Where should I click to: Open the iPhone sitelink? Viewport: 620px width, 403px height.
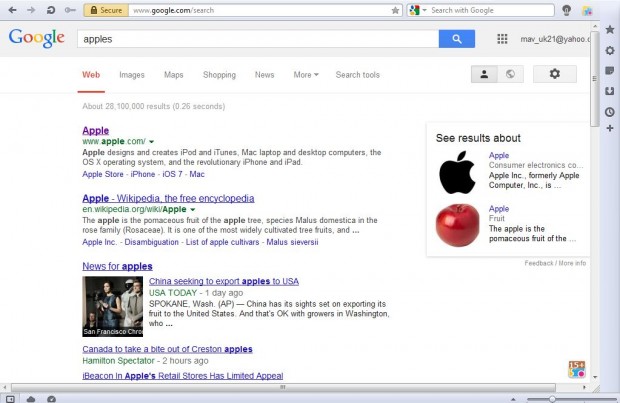[x=143, y=174]
